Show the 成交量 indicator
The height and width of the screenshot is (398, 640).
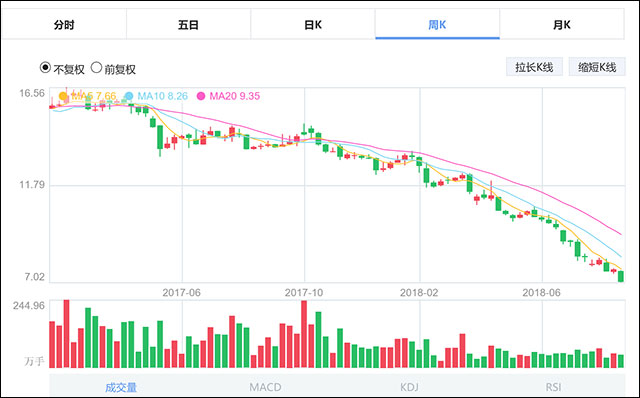[x=121, y=387]
